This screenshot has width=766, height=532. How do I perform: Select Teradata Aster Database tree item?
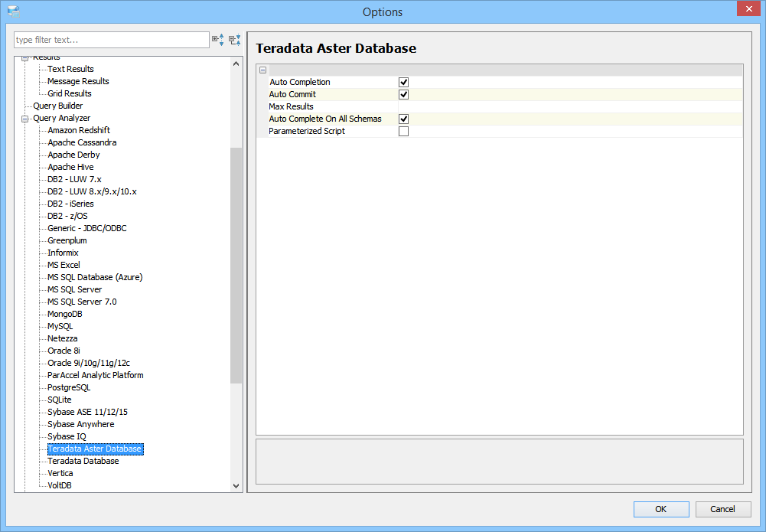[95, 449]
